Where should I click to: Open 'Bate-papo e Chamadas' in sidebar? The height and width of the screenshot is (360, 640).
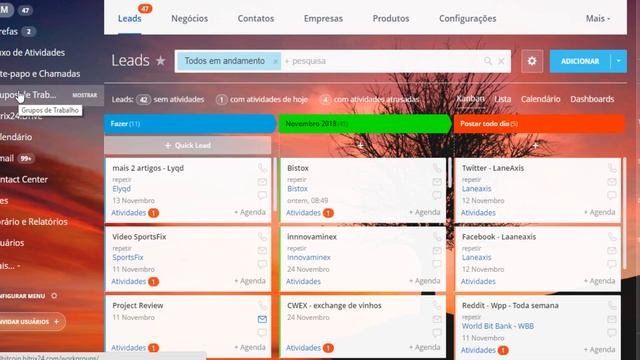pyautogui.click(x=40, y=73)
